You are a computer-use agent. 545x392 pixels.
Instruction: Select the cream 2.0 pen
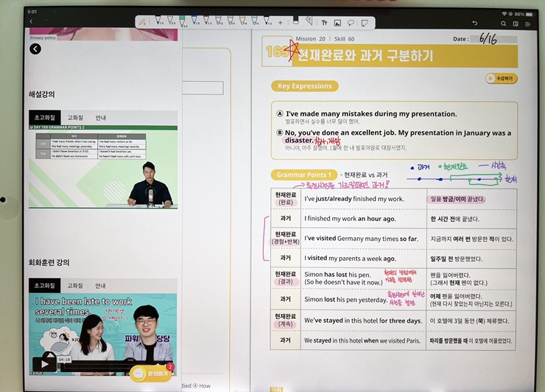point(171,21)
